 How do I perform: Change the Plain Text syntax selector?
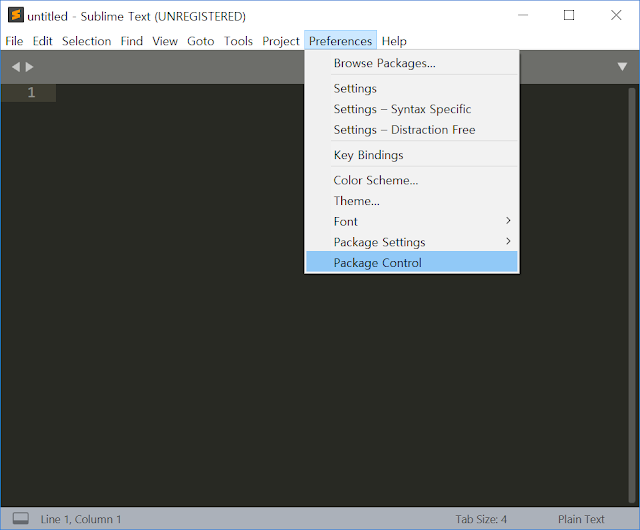[x=581, y=519]
